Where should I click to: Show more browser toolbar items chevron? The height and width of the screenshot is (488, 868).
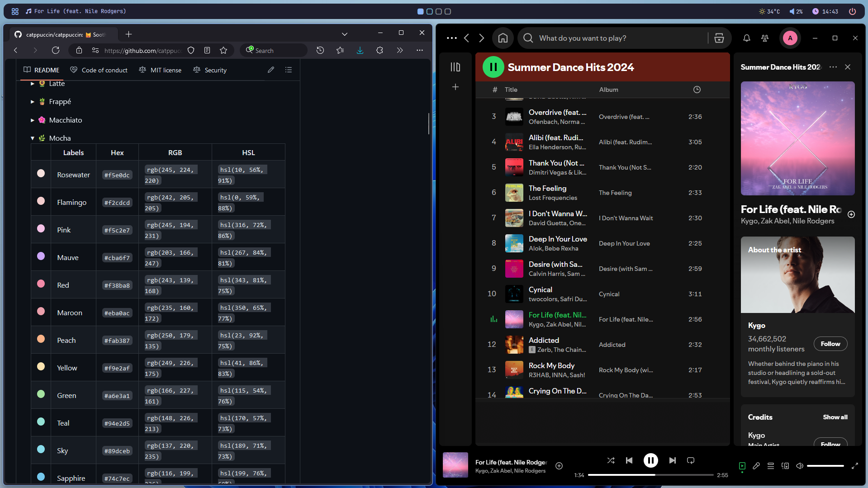[399, 50]
